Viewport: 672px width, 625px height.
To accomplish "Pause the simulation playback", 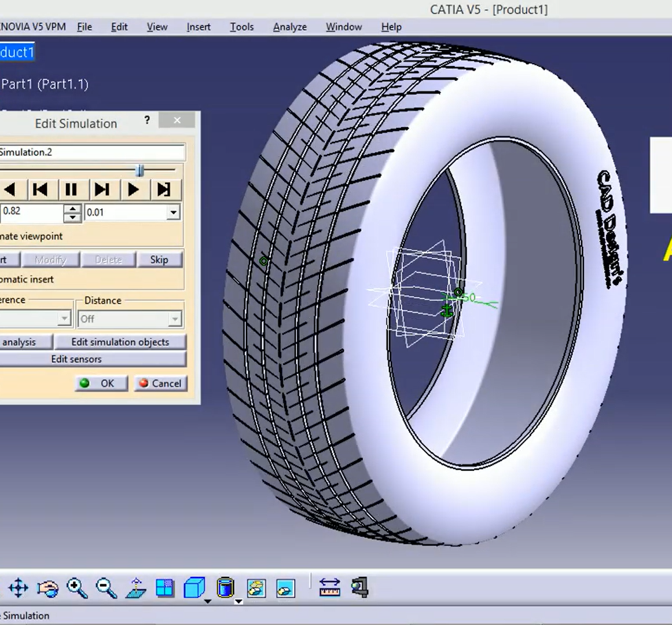I will (71, 189).
